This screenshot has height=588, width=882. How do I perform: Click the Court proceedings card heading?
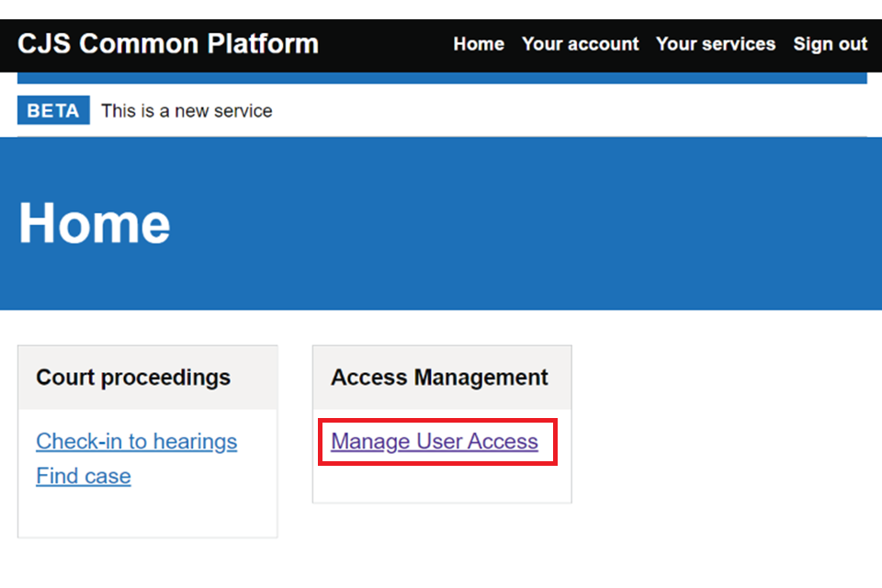click(x=133, y=378)
